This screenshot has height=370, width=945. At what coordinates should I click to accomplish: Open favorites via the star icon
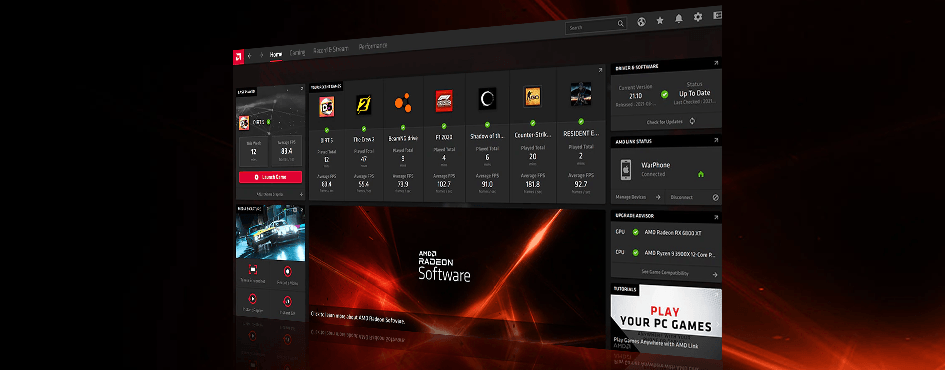[x=660, y=20]
